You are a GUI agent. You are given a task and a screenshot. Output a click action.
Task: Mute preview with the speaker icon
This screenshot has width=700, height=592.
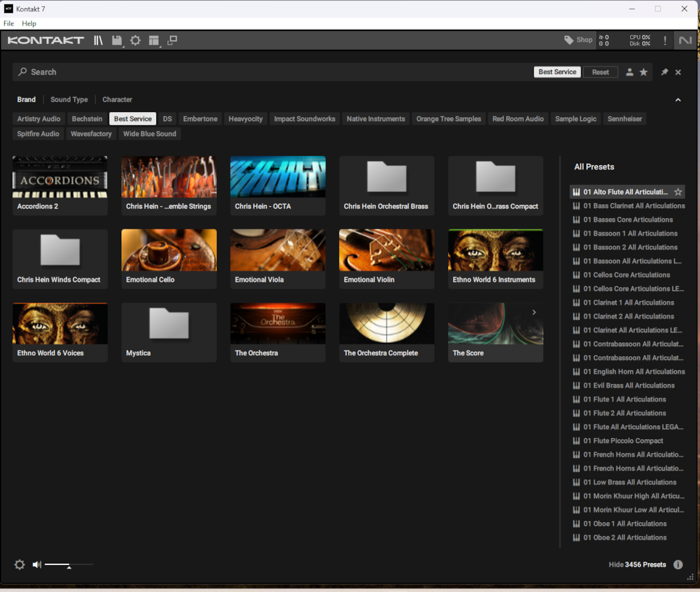(x=37, y=565)
